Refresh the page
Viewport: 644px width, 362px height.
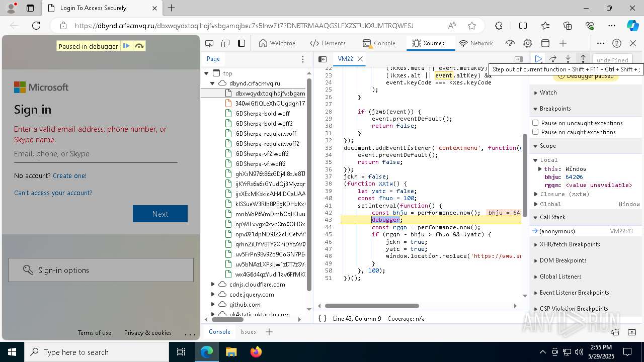(x=36, y=26)
